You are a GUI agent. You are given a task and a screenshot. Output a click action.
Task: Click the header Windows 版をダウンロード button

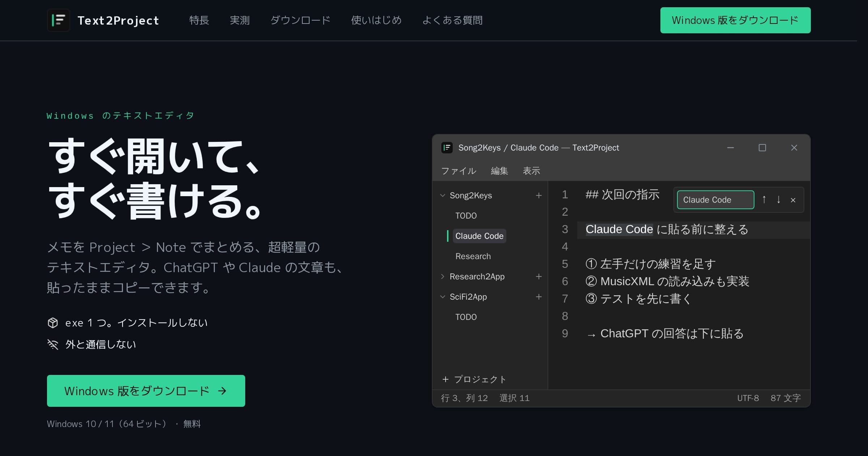735,20
